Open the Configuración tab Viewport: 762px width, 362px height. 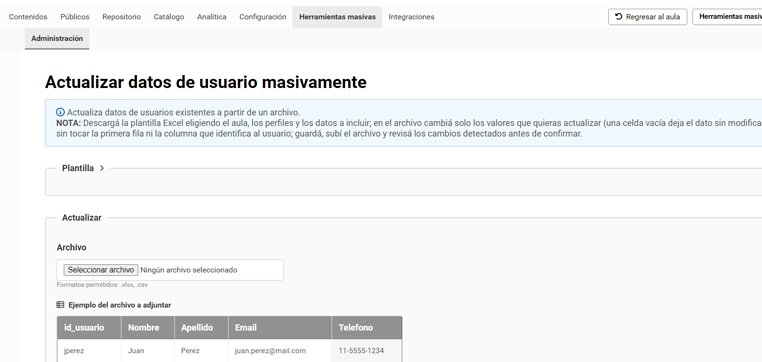(x=262, y=17)
